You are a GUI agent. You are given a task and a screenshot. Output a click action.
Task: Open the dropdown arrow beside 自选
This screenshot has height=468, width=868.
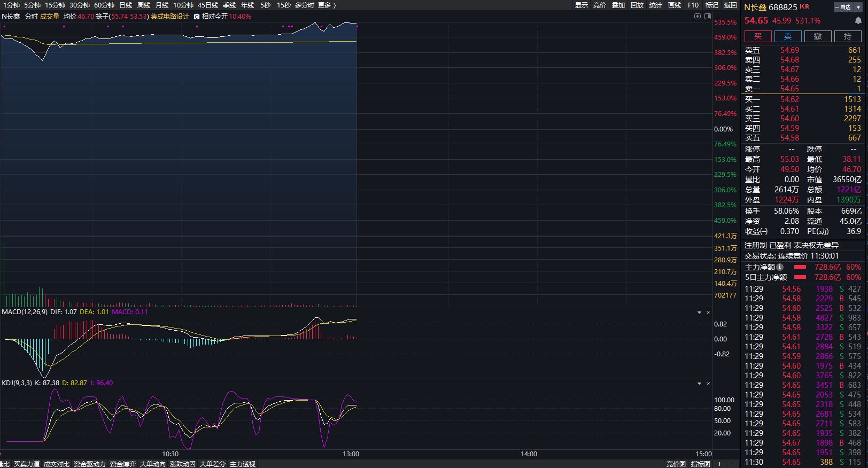(858, 7)
